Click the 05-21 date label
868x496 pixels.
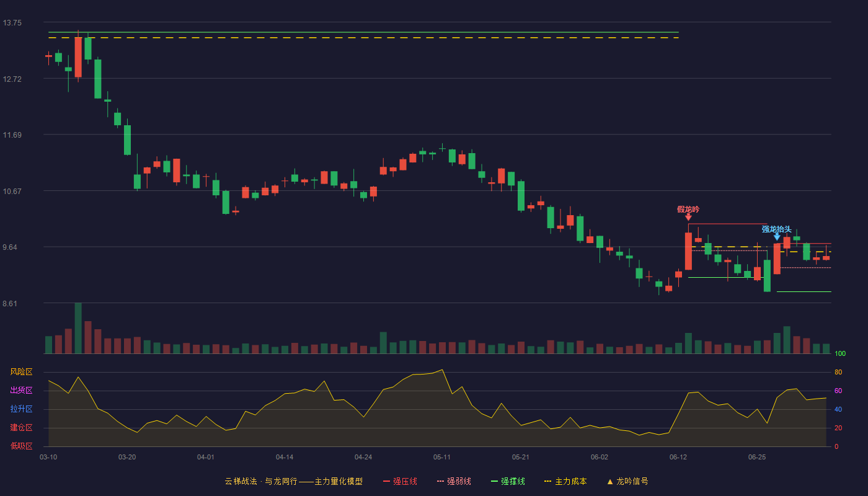click(521, 457)
